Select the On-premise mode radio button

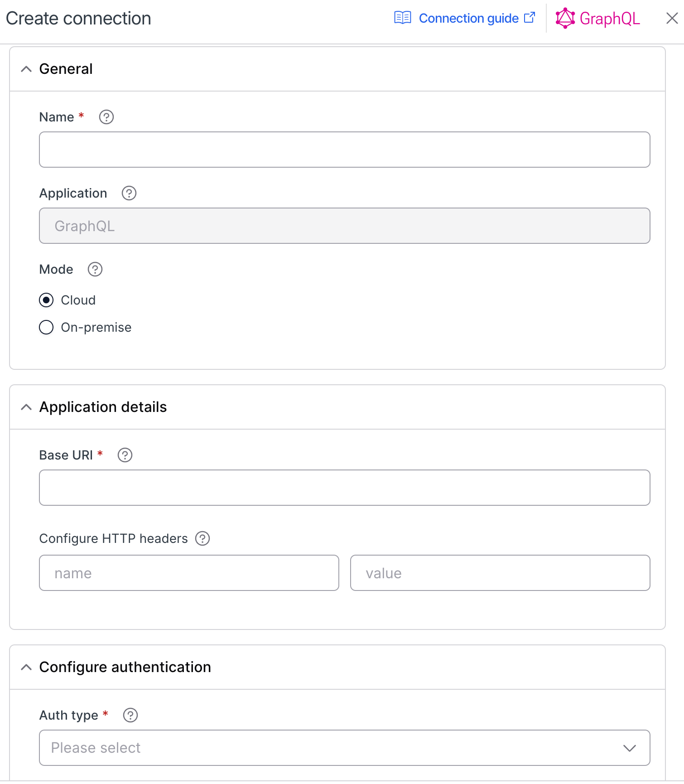(x=46, y=327)
